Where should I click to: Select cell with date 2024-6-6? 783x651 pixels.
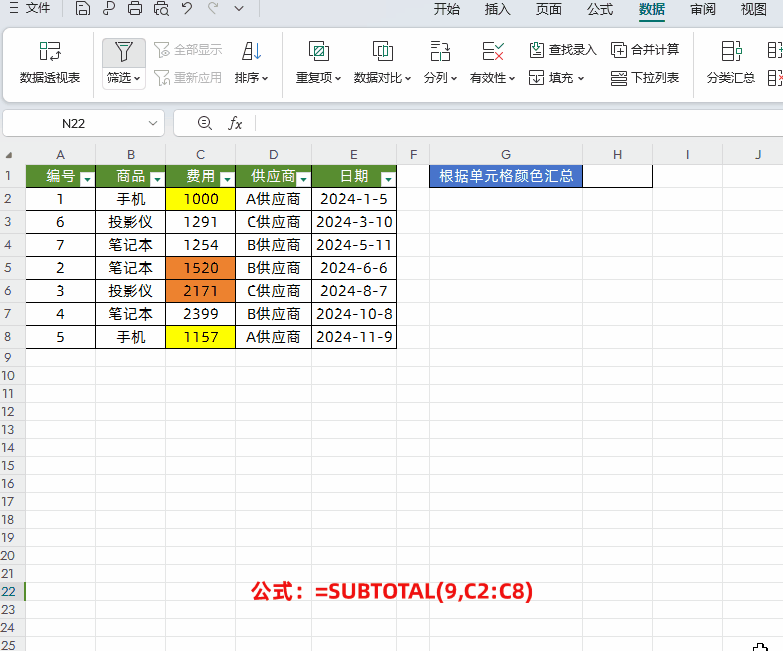[x=354, y=268]
